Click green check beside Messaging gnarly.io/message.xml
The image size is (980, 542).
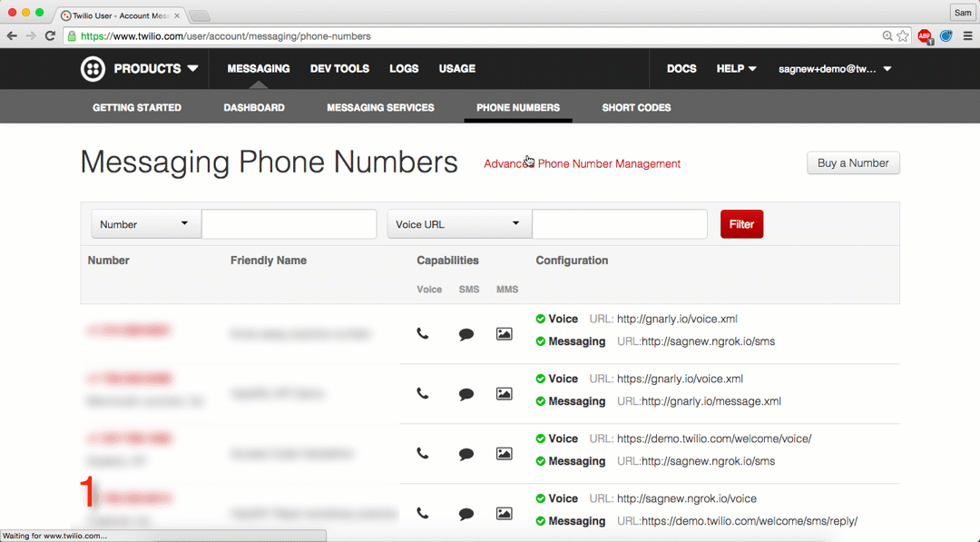tap(541, 401)
